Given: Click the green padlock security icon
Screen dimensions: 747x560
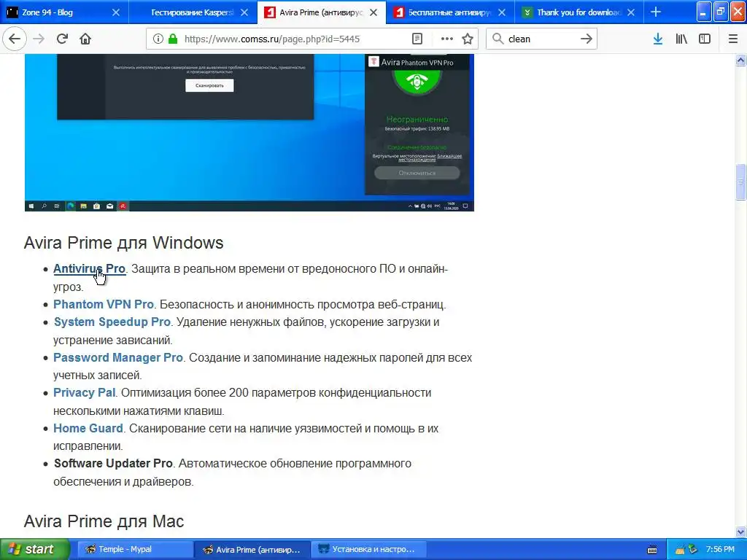Looking at the screenshot, I should coord(173,39).
